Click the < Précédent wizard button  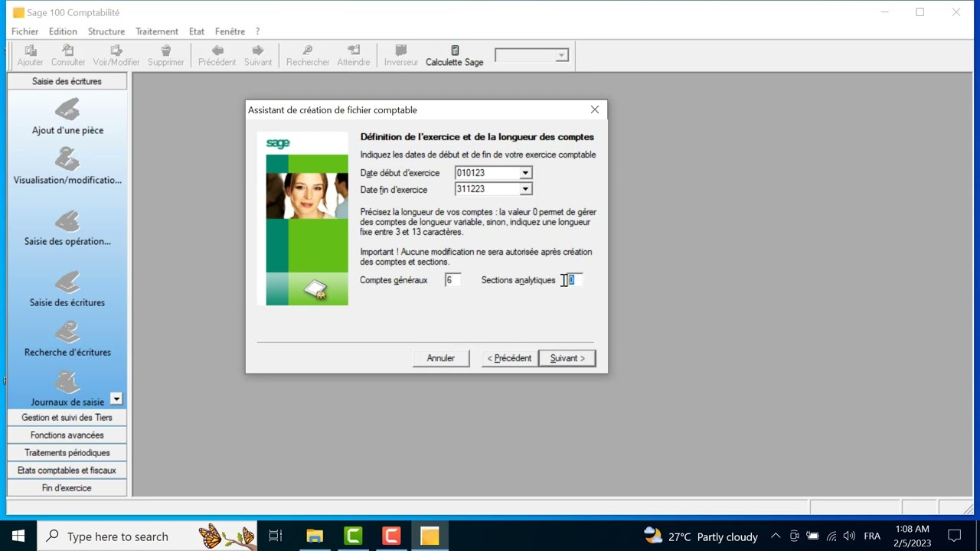[x=509, y=358]
